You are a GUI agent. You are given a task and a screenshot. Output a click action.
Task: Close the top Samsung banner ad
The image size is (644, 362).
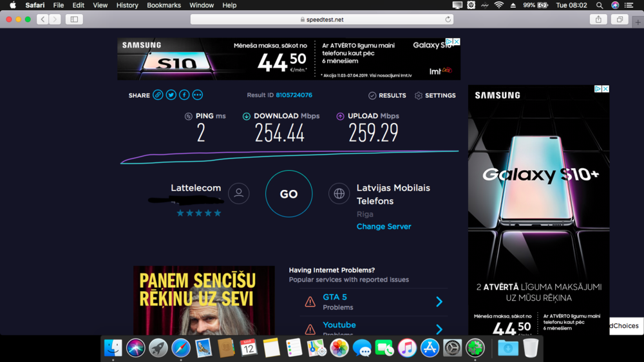click(457, 42)
